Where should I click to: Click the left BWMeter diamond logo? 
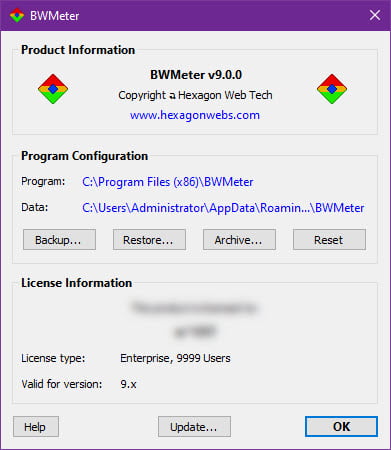pos(53,89)
